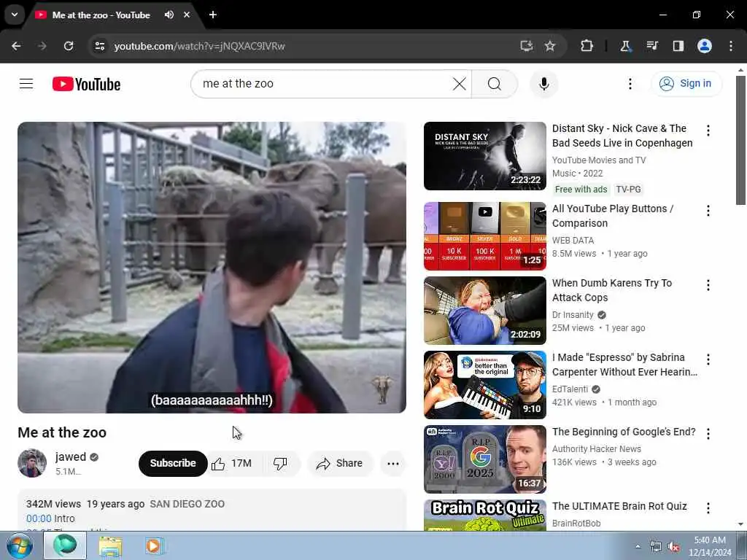Open YouTube settings three-dot menu
The width and height of the screenshot is (747, 560).
coord(630,84)
